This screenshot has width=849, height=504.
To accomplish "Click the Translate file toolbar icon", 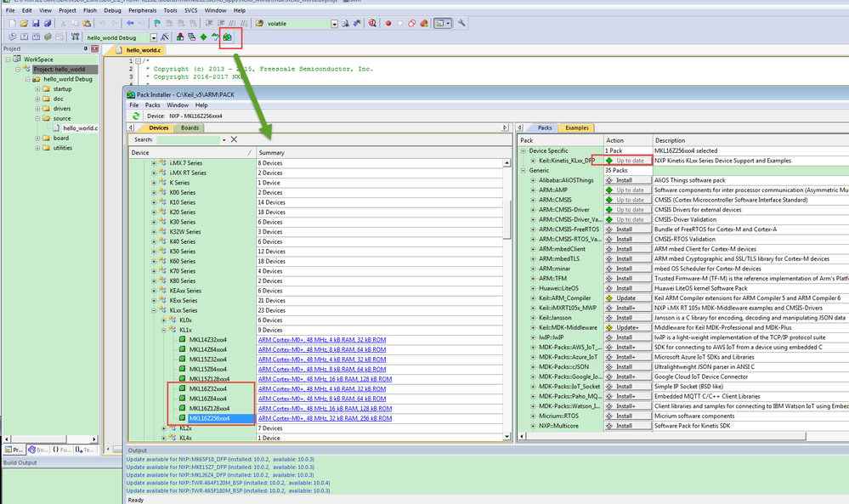I will [13, 37].
